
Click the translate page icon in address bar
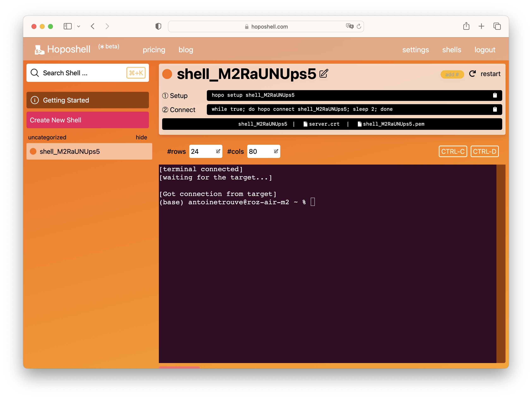pos(350,26)
